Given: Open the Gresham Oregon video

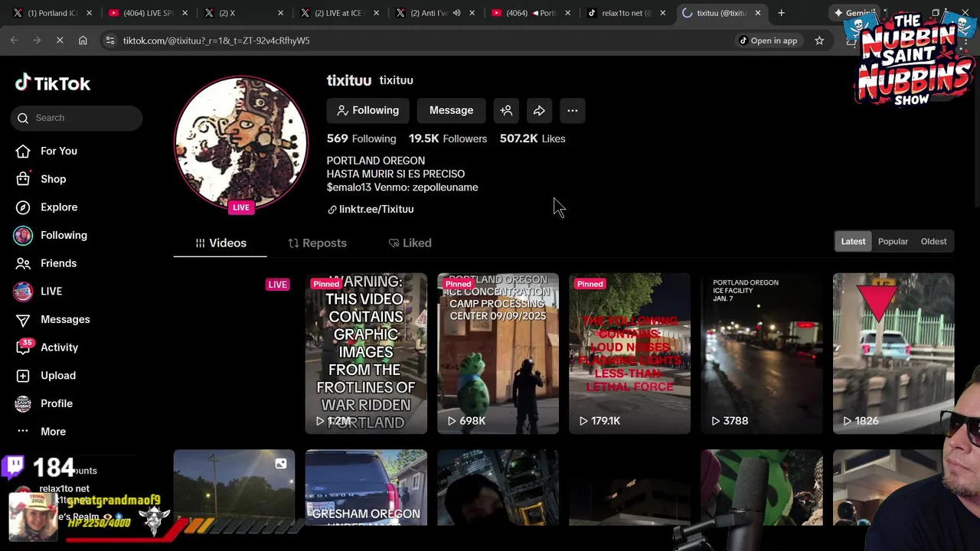Looking at the screenshot, I should point(366,487).
